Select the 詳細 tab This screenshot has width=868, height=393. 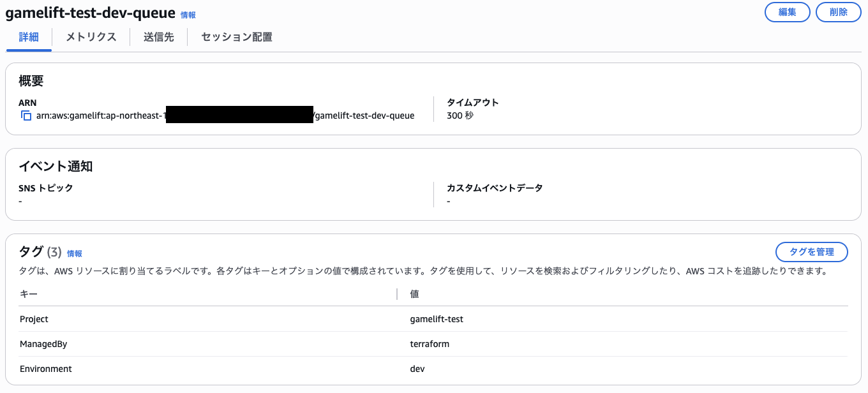29,36
